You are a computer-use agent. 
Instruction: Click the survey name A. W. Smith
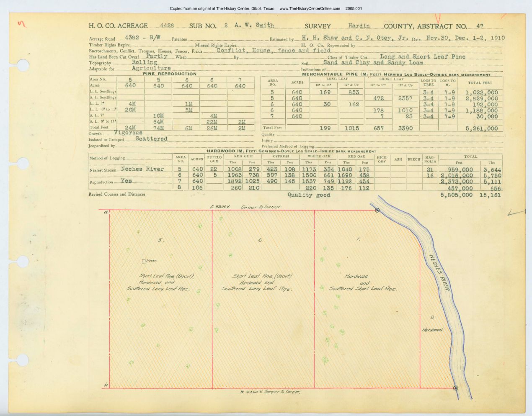(254, 26)
